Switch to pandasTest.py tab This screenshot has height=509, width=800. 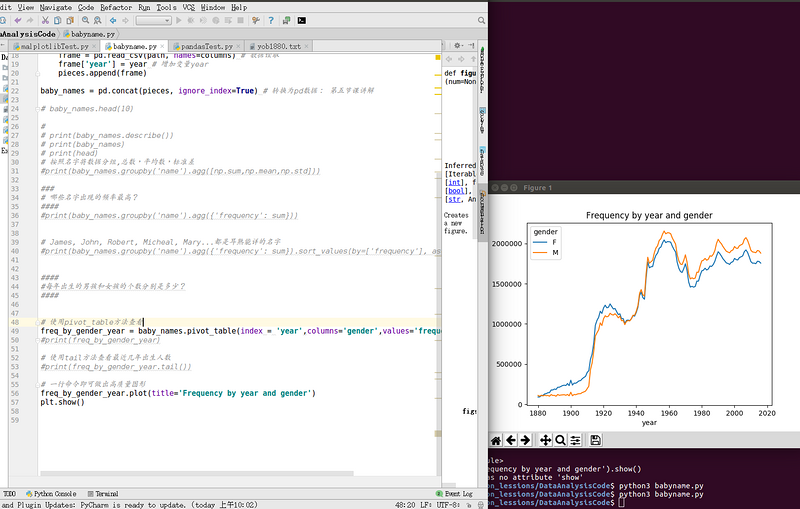[x=207, y=46]
